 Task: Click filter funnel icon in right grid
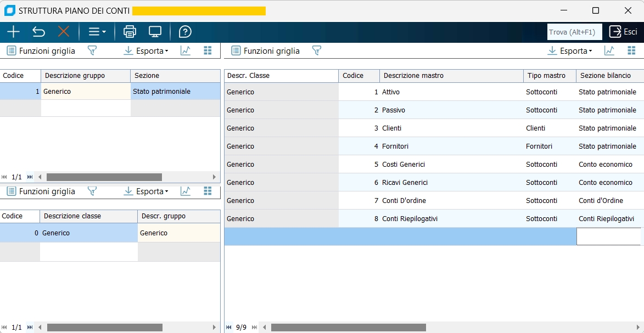point(317,50)
